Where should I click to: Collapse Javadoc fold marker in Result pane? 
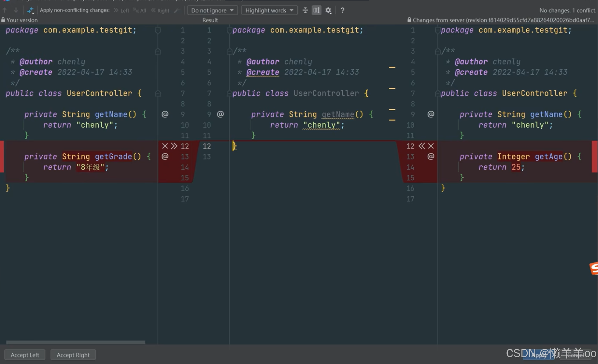pos(229,51)
